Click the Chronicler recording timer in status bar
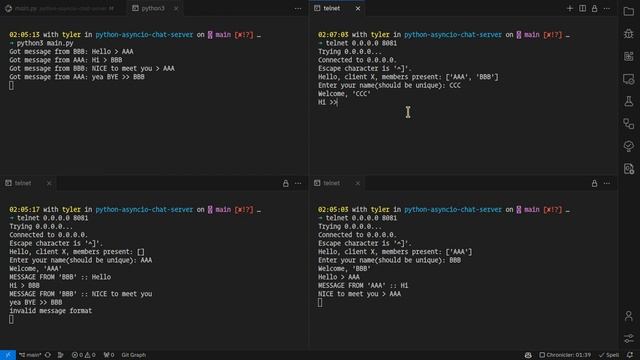The width and height of the screenshot is (640, 360). pos(565,355)
